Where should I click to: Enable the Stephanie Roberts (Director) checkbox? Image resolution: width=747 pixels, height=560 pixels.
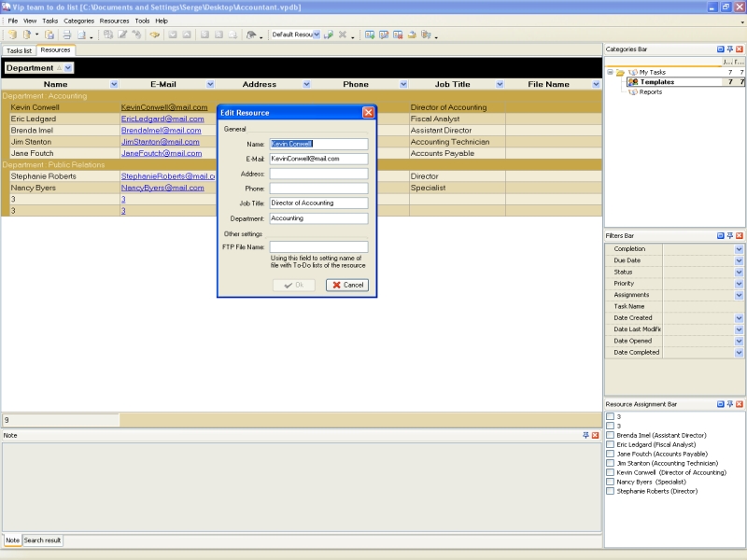point(610,491)
